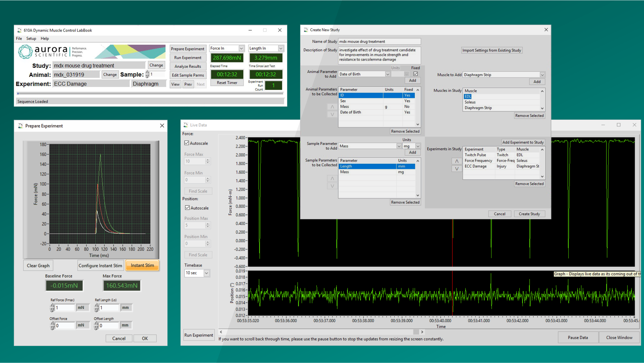The height and width of the screenshot is (363, 644).
Task: Click View button in LabBook
Action: [x=175, y=84]
